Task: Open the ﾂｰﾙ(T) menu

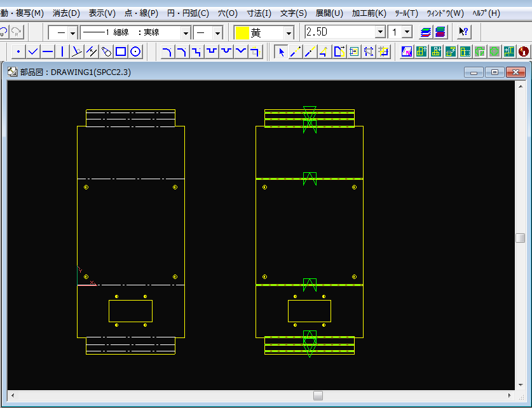Action: coord(406,13)
